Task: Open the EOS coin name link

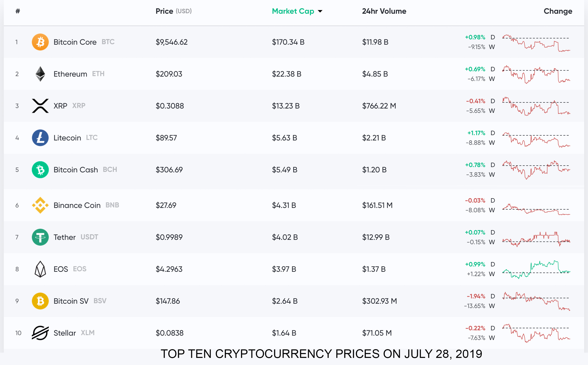Action: coord(61,269)
